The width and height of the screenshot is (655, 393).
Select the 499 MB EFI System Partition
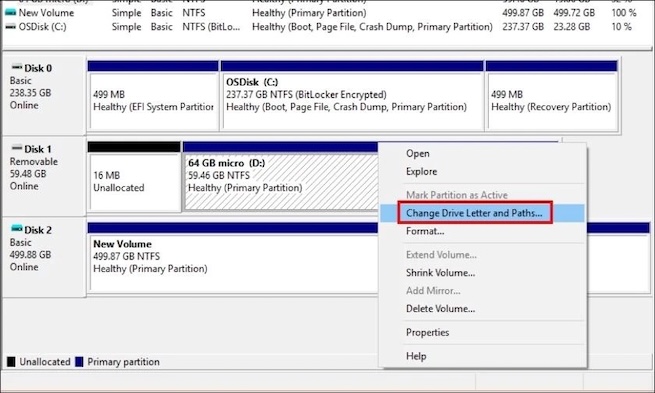[x=153, y=96]
